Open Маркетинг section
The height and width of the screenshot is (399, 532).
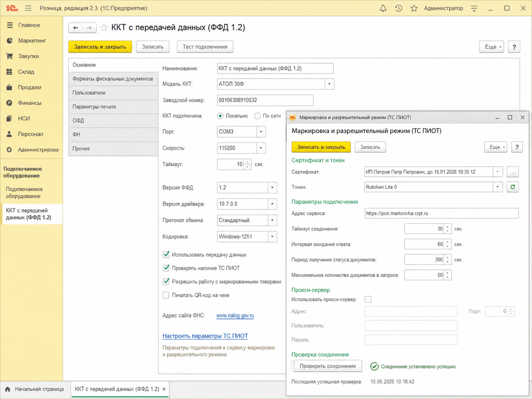[x=31, y=40]
